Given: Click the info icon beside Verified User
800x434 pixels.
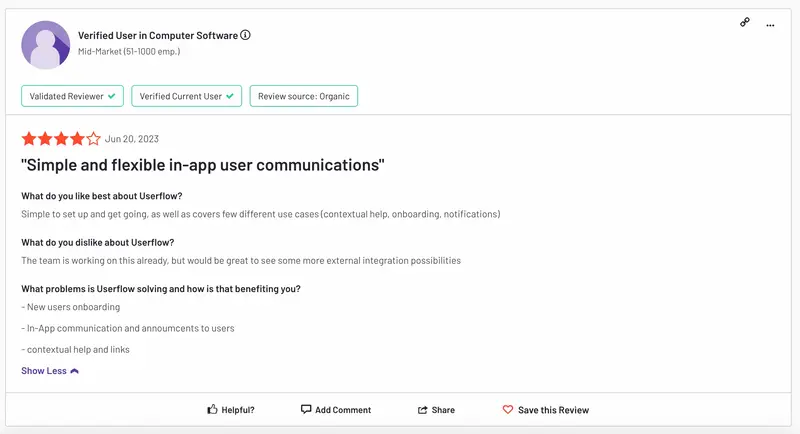Looking at the screenshot, I should [245, 35].
